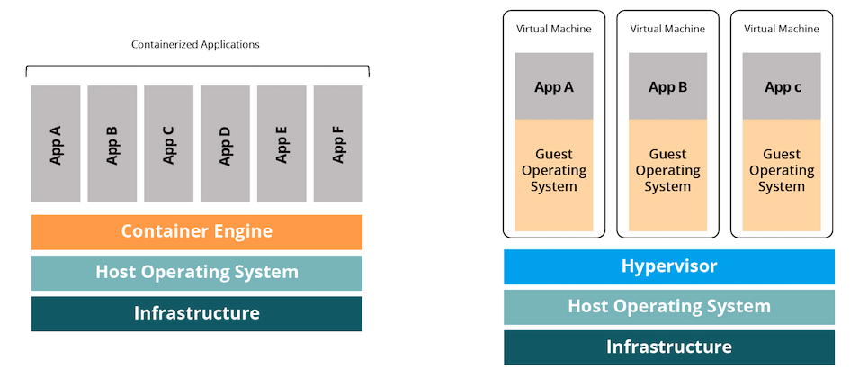Click Host Operating System beneath the Hypervisor
Viewport: 868px width, 369px height.
pos(668,307)
